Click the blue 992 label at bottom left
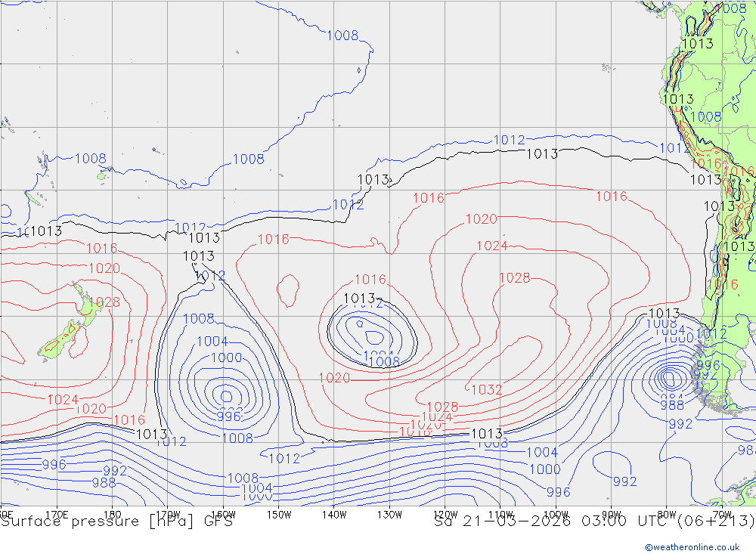The width and height of the screenshot is (756, 554). (115, 471)
